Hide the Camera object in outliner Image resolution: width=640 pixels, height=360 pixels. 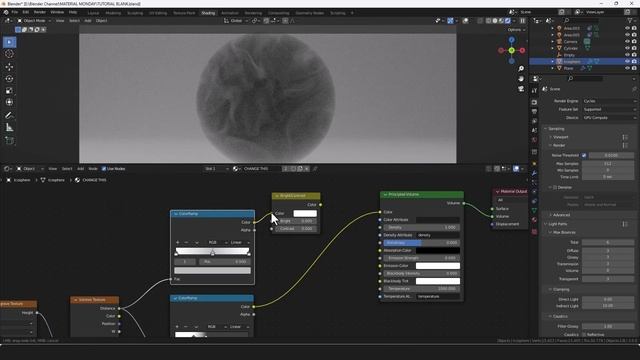(x=627, y=42)
